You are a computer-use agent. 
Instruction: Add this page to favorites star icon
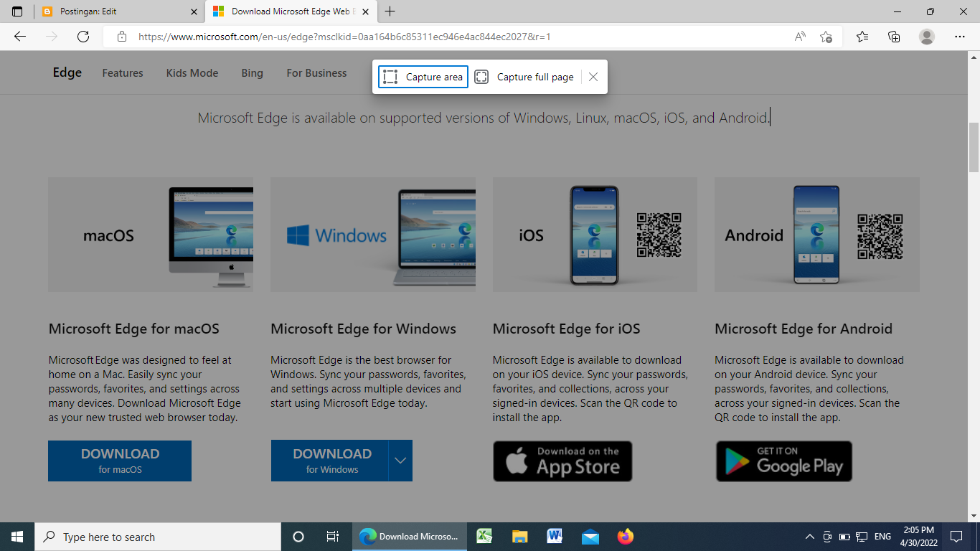coord(826,37)
